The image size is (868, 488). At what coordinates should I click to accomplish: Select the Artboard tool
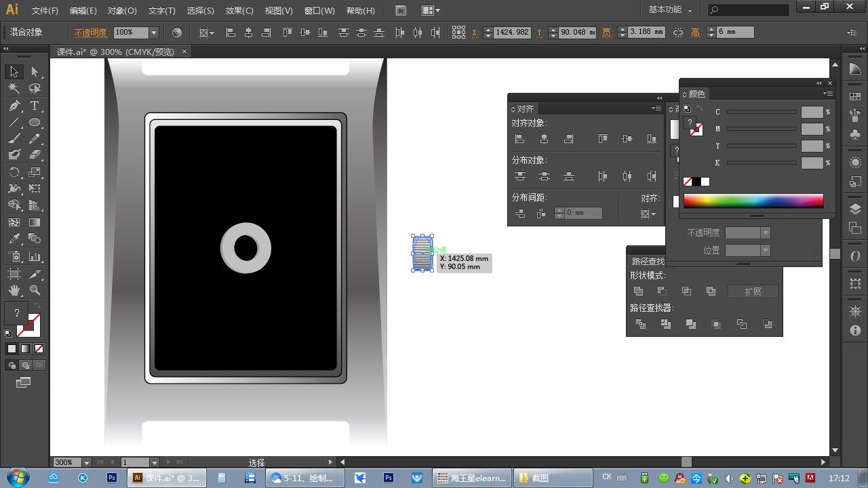click(14, 274)
